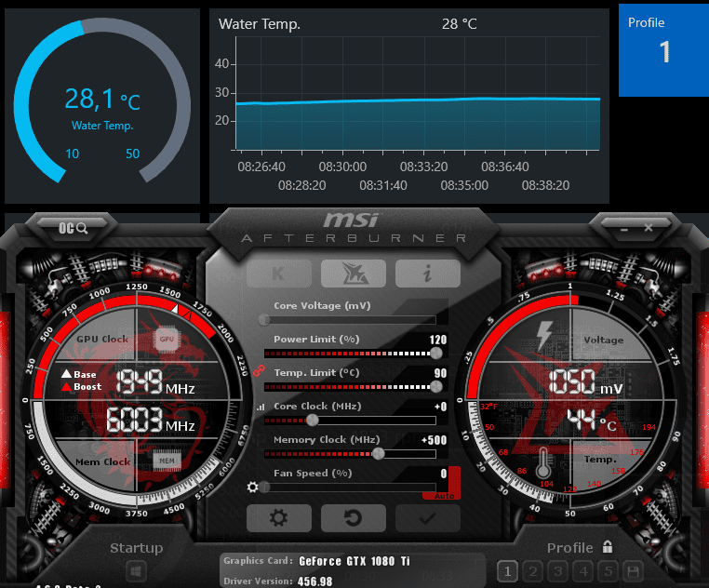
Task: Close the Afterburner window
Action: coord(649,228)
